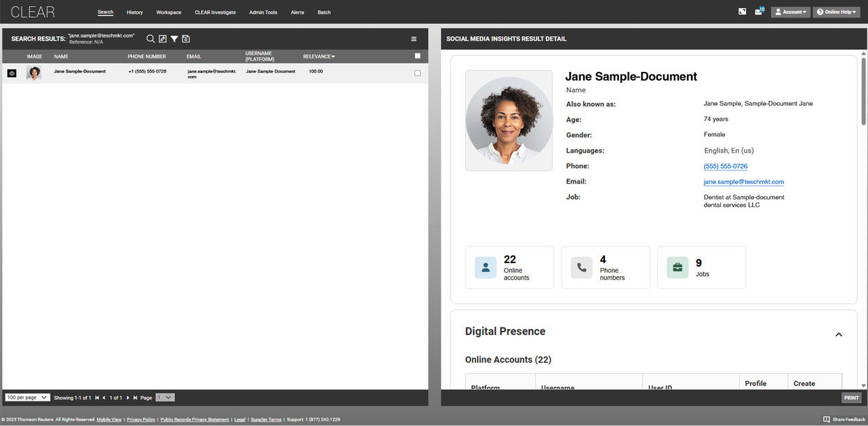Click the search magnifier icon in results header
The width and height of the screenshot is (868, 426).
(151, 39)
